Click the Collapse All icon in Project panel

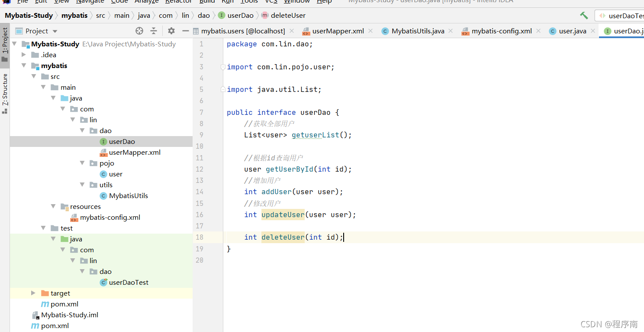[154, 31]
